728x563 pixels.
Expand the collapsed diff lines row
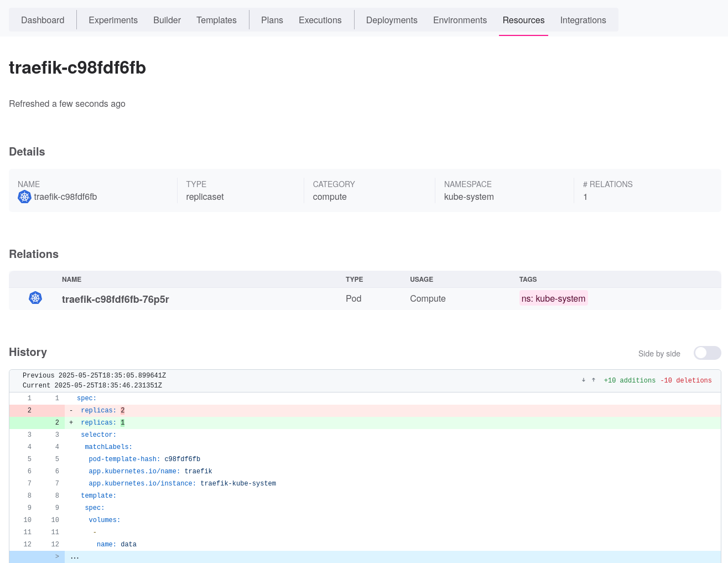coord(365,556)
